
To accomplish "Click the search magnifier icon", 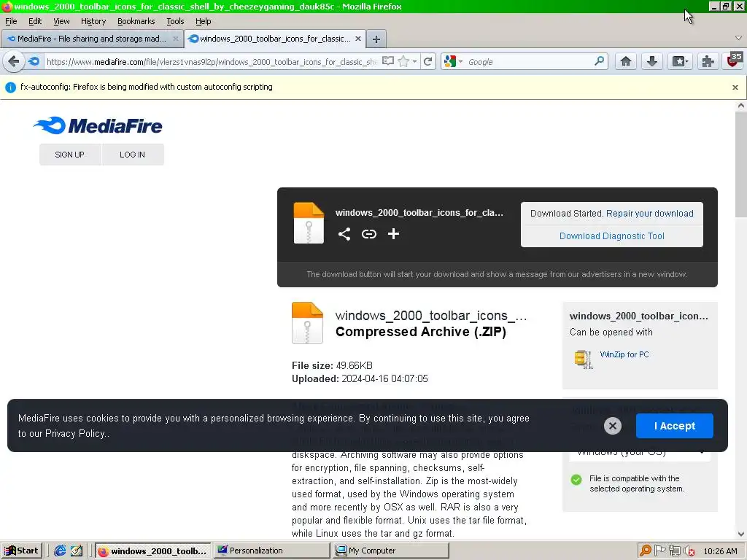I will coord(600,61).
